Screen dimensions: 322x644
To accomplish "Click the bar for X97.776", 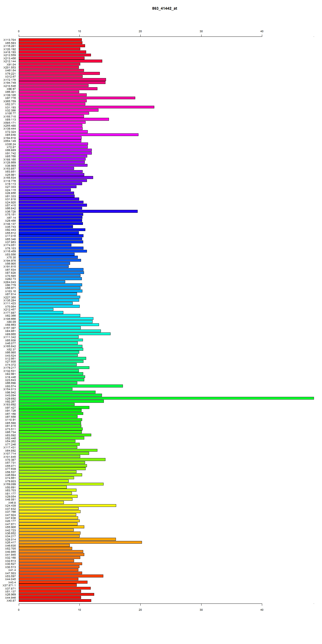I will pyautogui.click(x=77, y=98).
